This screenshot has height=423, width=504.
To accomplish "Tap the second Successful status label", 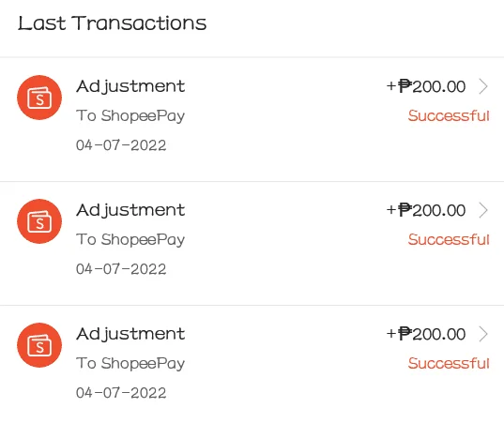I will coord(449,239).
